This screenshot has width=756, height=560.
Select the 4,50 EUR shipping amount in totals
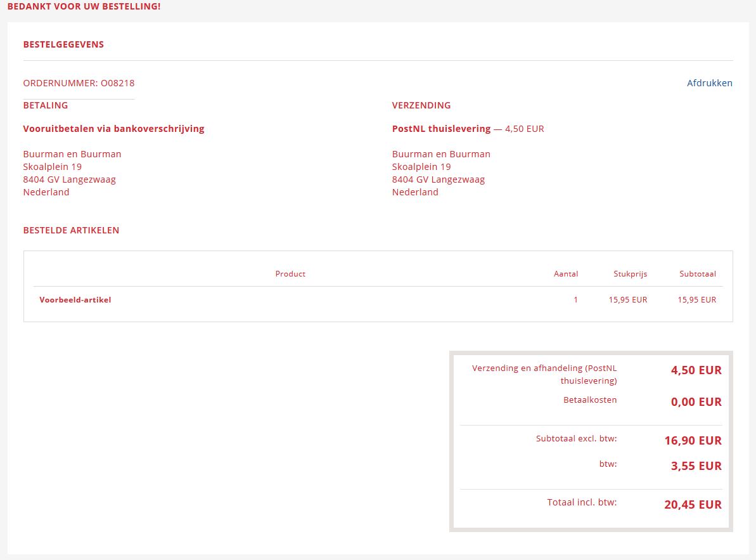coord(696,370)
